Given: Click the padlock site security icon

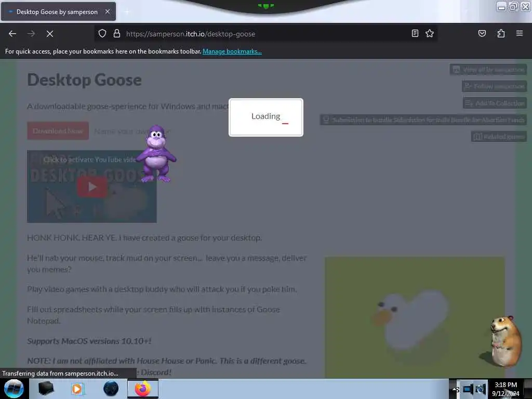Looking at the screenshot, I should pyautogui.click(x=117, y=34).
